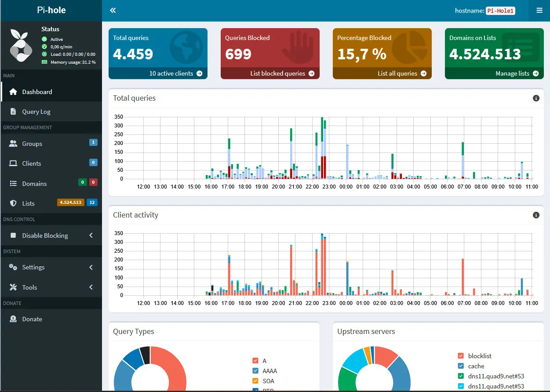Image resolution: width=550 pixels, height=392 pixels.
Task: Open the hamburger menu in the top bar
Action: 539,11
